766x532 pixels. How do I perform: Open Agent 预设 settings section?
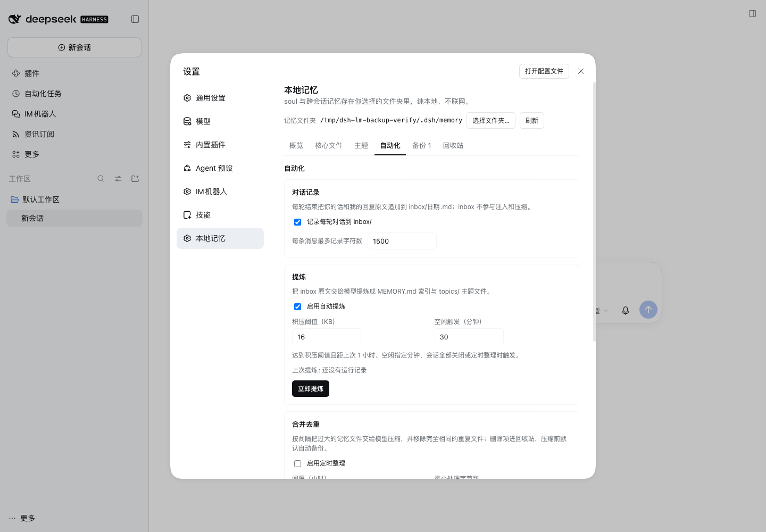[220, 168]
